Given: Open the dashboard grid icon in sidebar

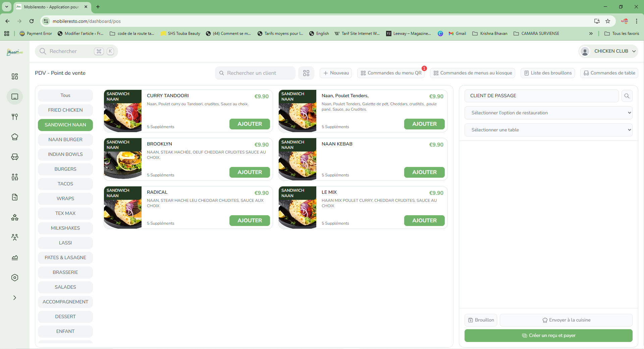Looking at the screenshot, I should 15,76.
